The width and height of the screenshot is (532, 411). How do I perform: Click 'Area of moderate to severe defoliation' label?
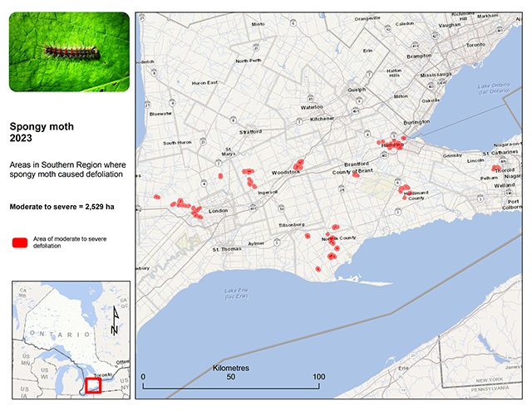click(70, 242)
